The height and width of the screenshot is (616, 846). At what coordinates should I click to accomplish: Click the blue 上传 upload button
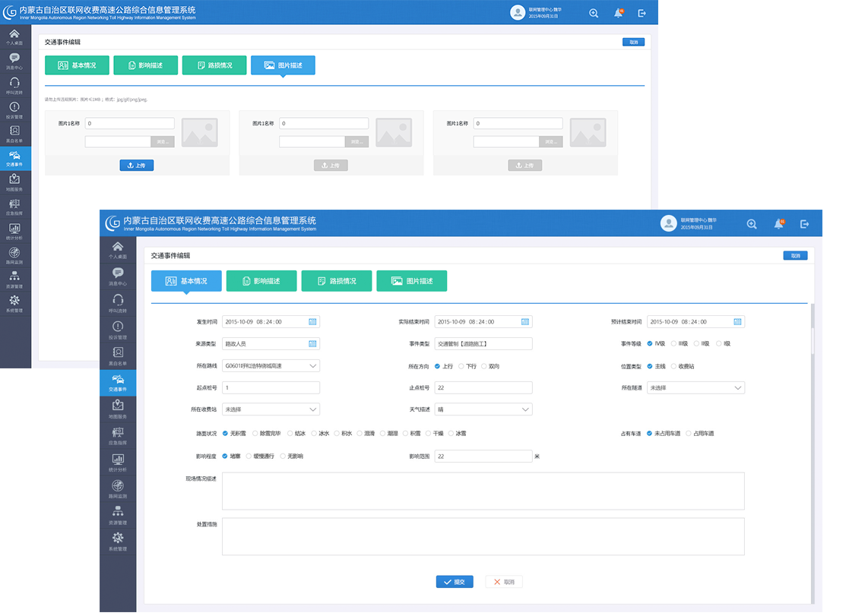(137, 165)
